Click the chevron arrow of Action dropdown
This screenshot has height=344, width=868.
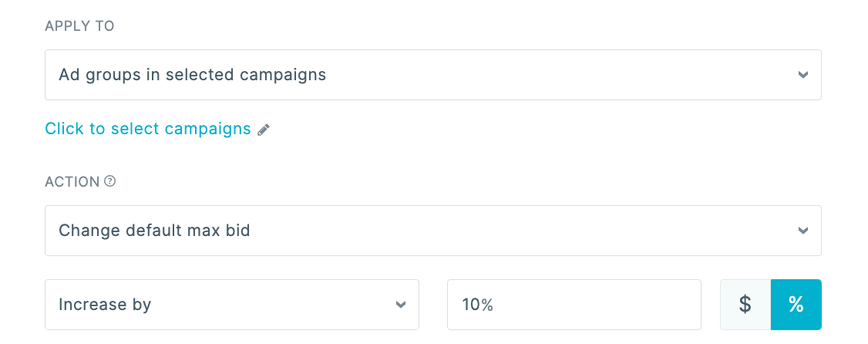(802, 231)
